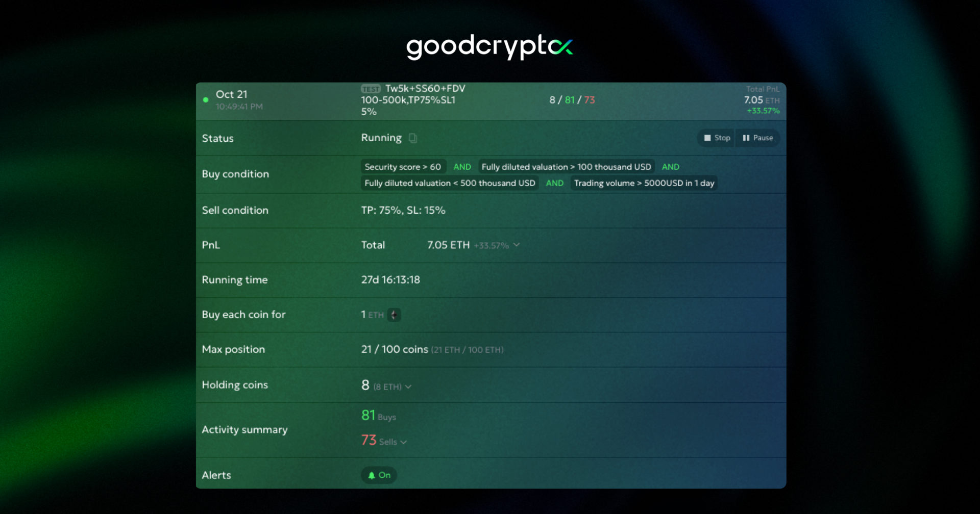Expand the 73 Sells activity list

(x=404, y=442)
